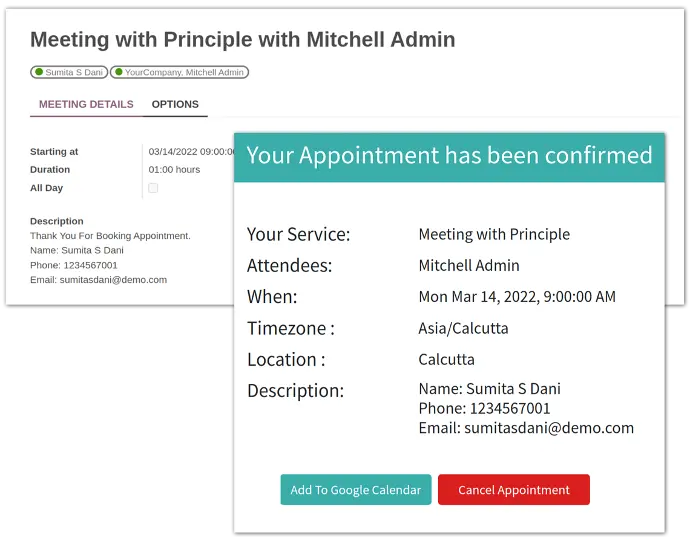690x544 pixels.
Task: Click the Description text in meeting details
Action: coord(110,257)
